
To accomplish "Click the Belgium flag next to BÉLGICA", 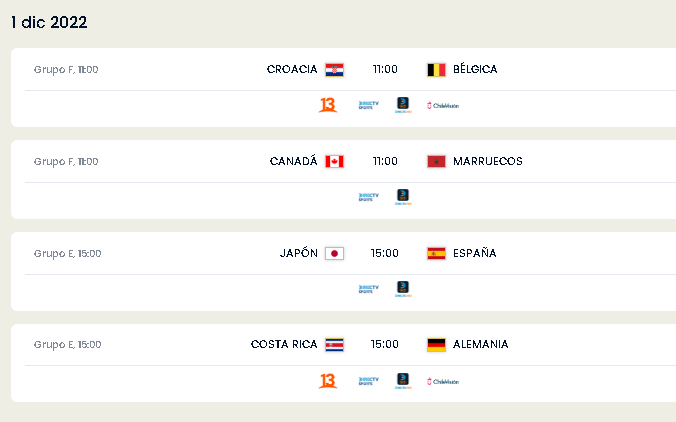I will tap(436, 69).
